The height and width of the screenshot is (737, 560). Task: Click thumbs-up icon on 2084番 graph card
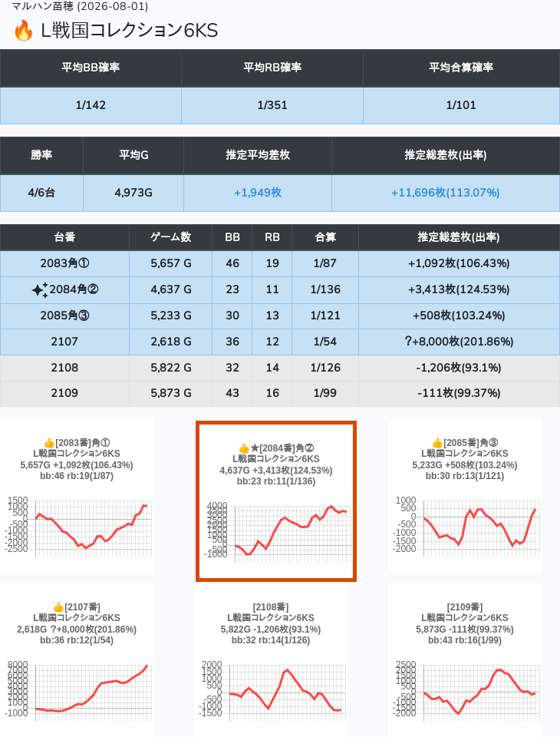coord(244,448)
